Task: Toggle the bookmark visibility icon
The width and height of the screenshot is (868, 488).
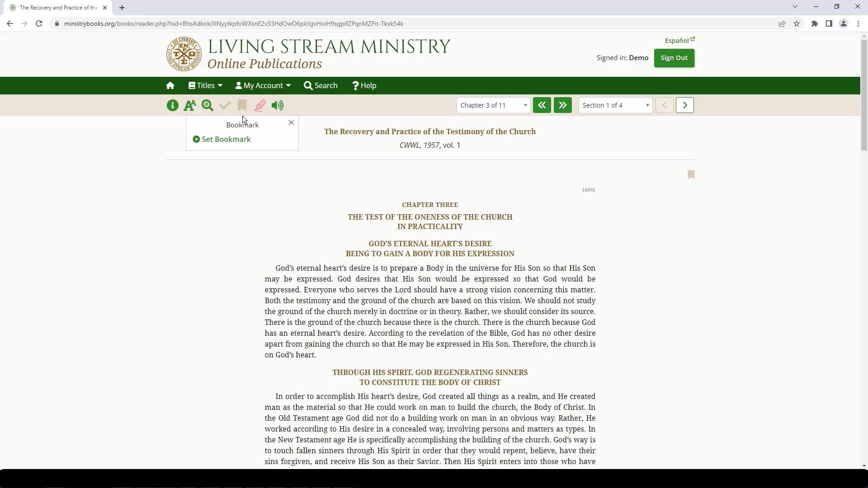Action: pos(242,105)
